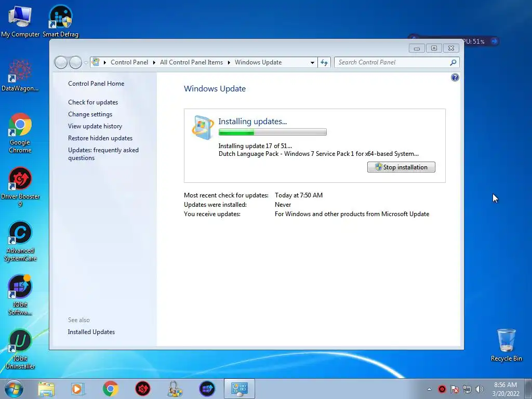
Task: Open the Action Center flag tray icon
Action: [x=455, y=389]
